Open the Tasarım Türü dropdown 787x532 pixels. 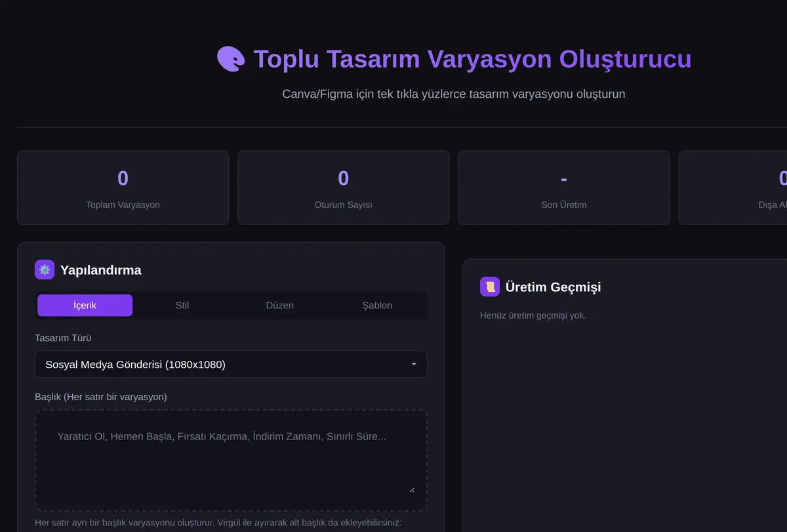coord(231,364)
